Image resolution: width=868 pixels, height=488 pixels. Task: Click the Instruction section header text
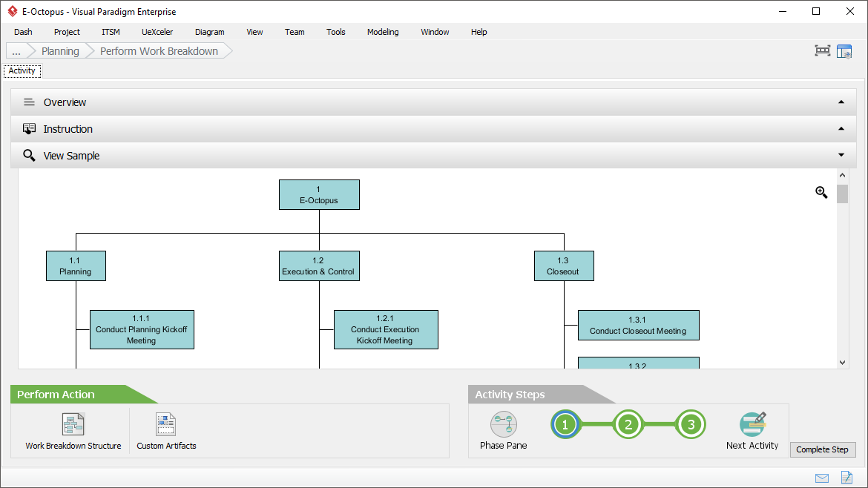68,129
